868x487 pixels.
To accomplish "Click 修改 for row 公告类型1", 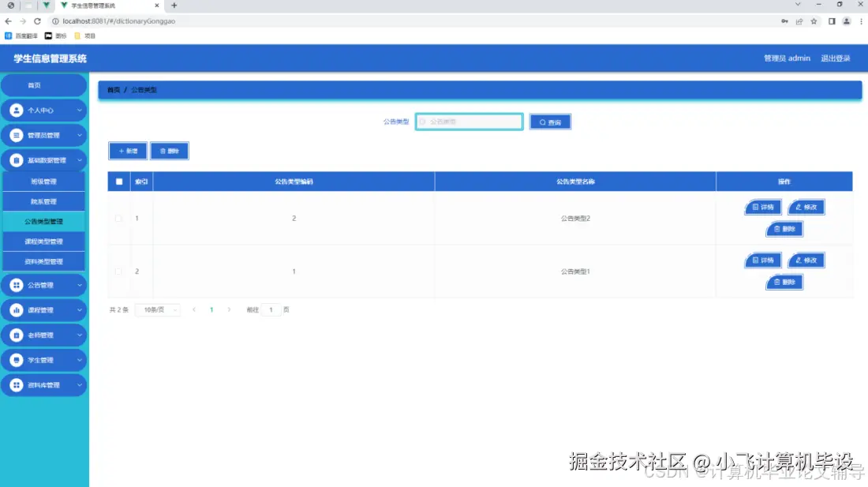I will [806, 260].
